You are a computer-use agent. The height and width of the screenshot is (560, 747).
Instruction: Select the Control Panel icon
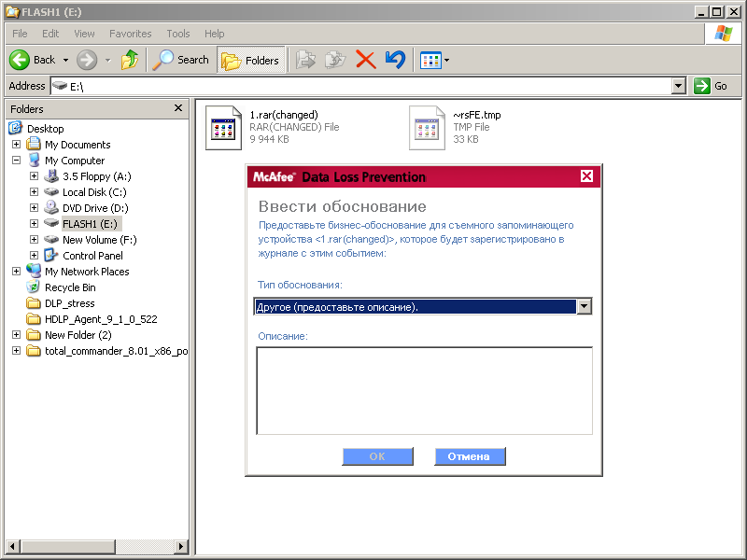coord(51,255)
